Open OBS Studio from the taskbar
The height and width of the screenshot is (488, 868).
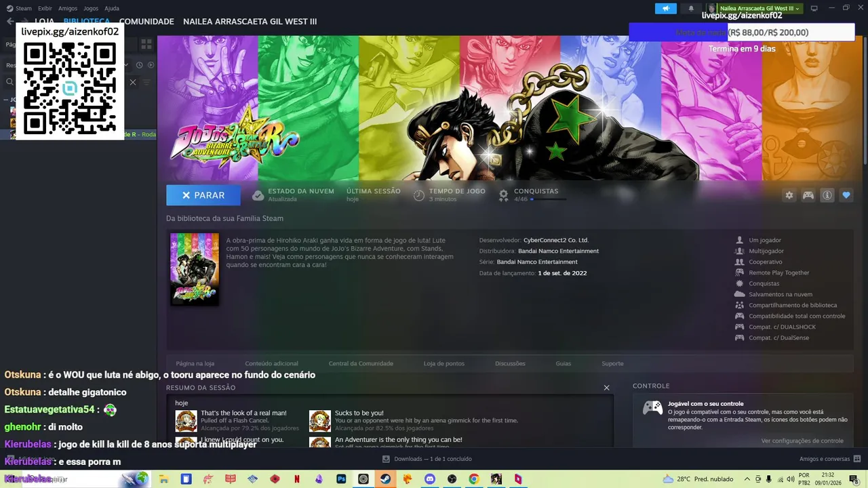click(x=452, y=479)
